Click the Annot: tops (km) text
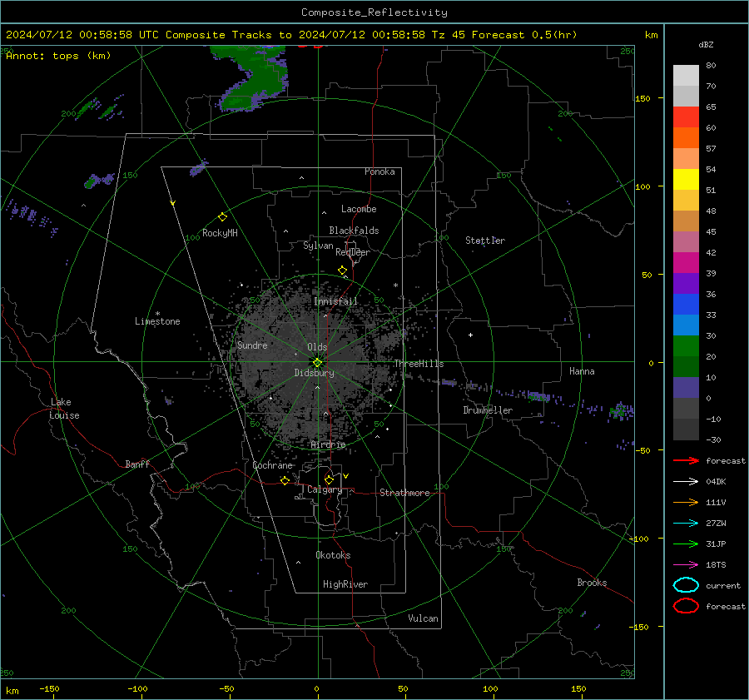749x700 pixels. coord(58,56)
